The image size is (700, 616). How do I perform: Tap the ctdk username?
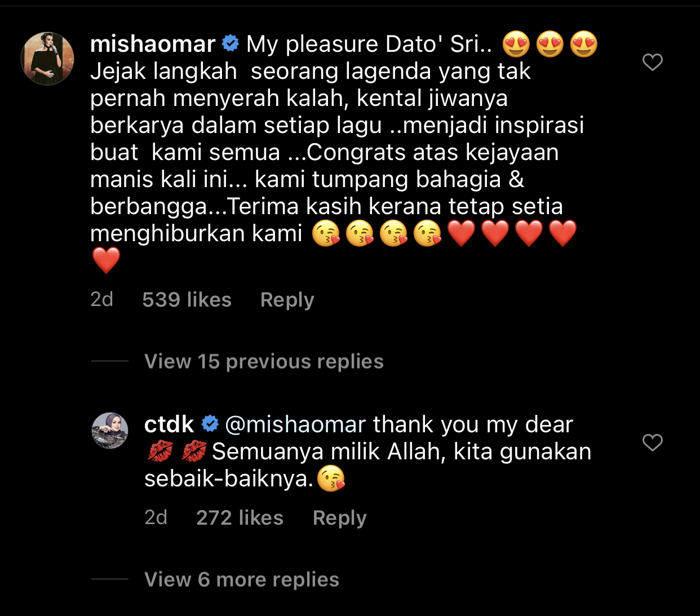(169, 424)
